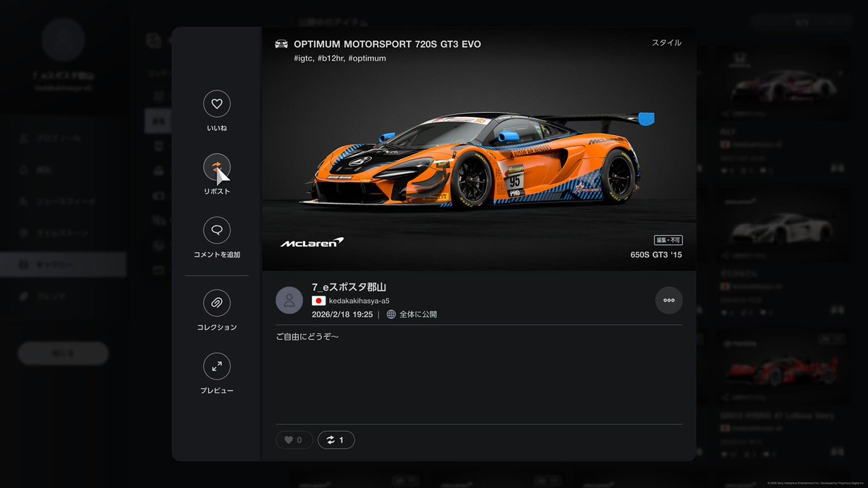This screenshot has width=868, height=488.
Task: Click the OPTIMUM MOTORSPORT 720S GT3 EVO title
Action: pos(387,44)
